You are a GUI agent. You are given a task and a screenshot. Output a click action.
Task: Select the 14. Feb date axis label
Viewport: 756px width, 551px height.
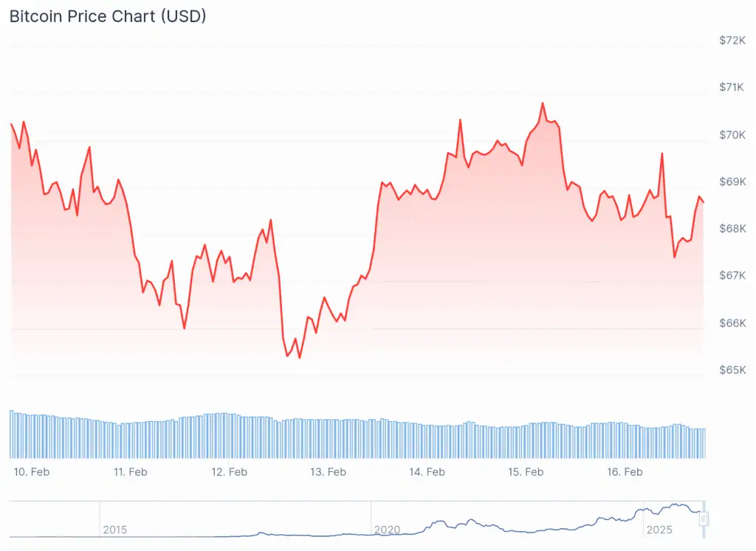[427, 471]
